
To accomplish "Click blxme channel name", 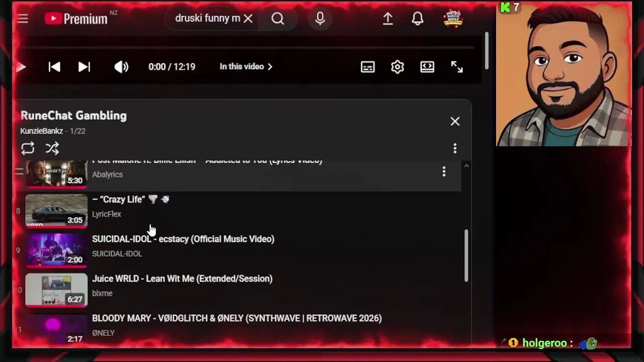I will [x=102, y=294].
